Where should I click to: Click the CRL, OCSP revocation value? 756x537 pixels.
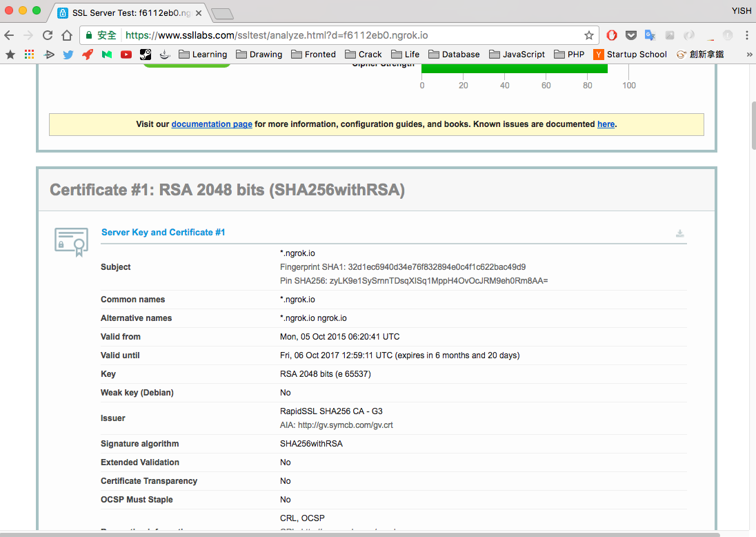(302, 518)
